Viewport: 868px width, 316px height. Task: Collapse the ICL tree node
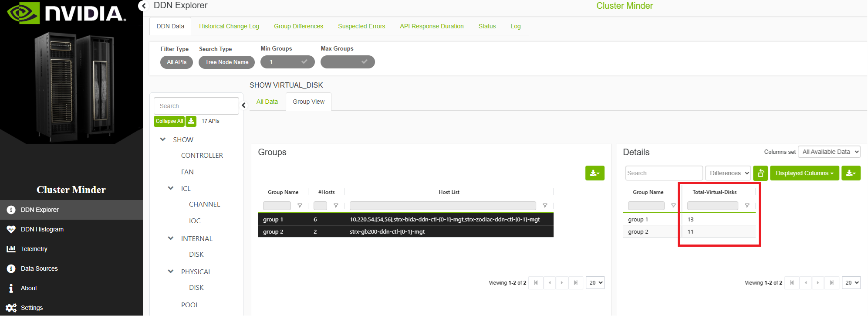click(171, 188)
